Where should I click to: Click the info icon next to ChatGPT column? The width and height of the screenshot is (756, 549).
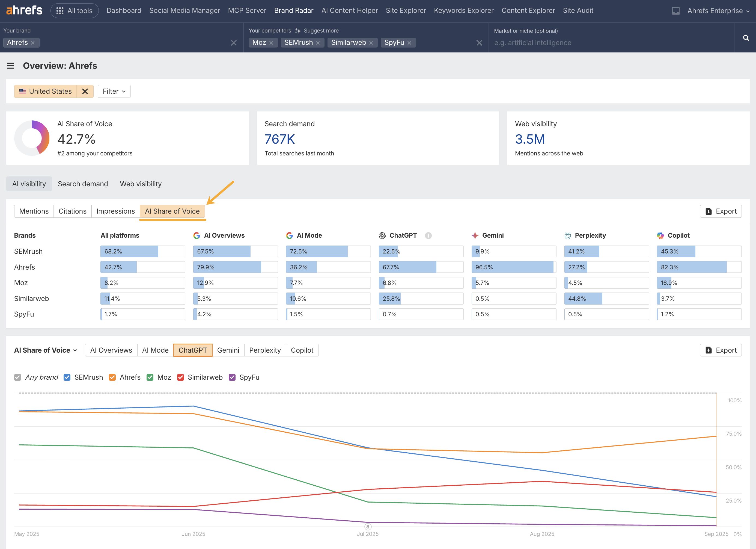pos(428,235)
